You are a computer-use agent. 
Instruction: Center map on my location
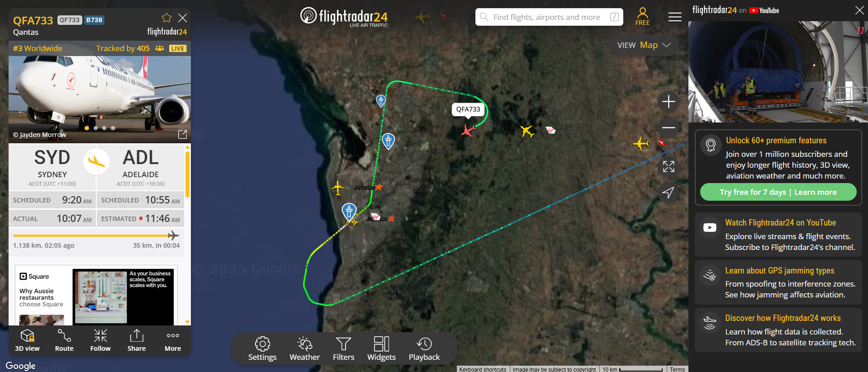[669, 193]
